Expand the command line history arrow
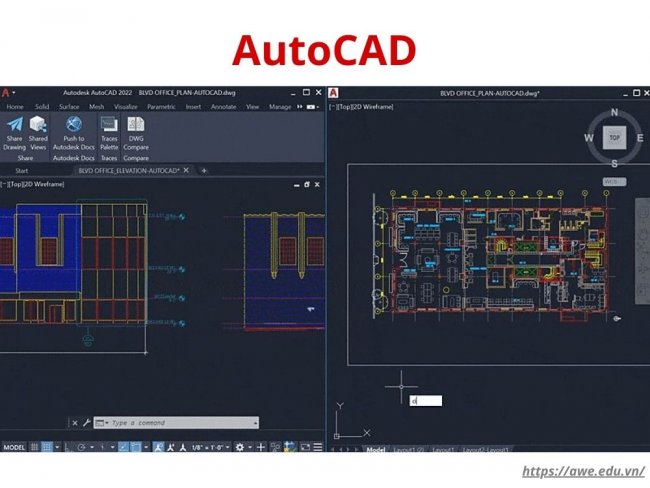 (255, 423)
